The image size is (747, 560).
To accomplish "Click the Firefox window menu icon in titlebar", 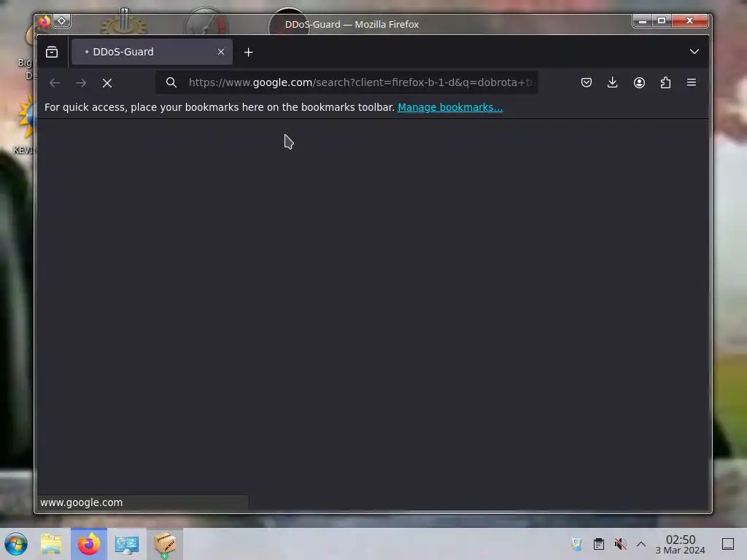I will click(44, 21).
